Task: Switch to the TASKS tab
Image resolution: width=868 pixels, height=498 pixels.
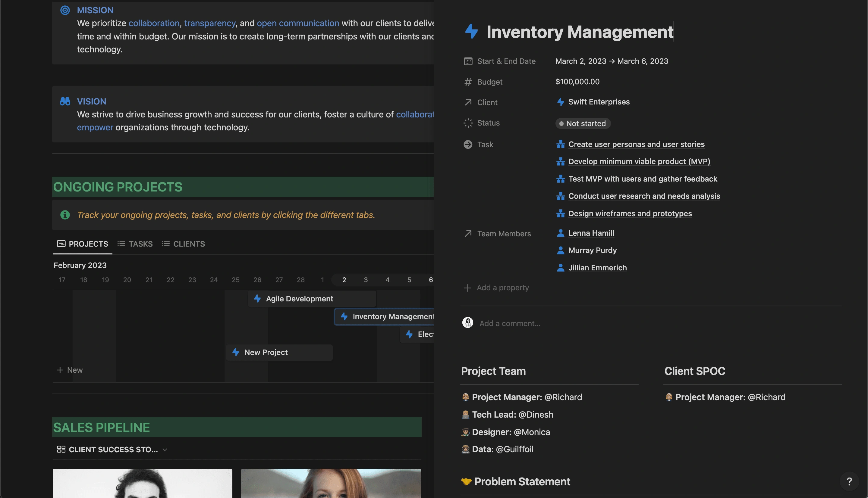Action: point(135,244)
